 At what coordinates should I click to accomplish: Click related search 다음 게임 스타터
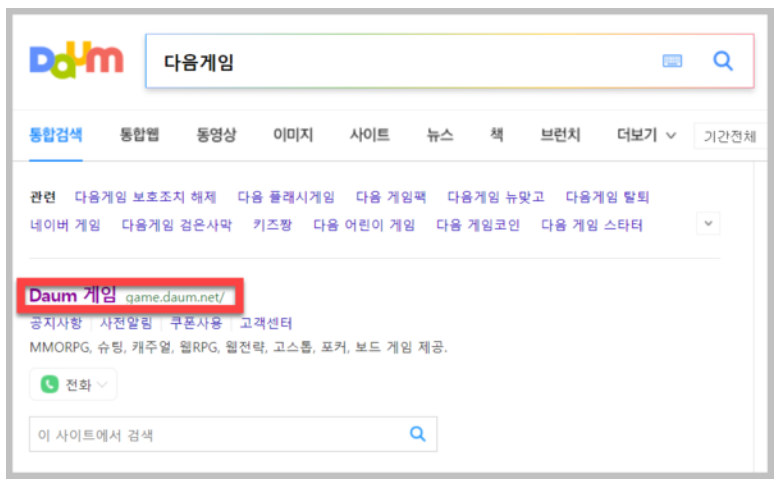(x=592, y=225)
